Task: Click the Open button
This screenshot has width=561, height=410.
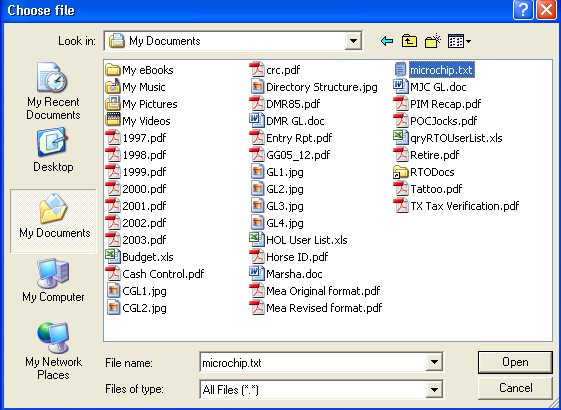Action: tap(515, 362)
